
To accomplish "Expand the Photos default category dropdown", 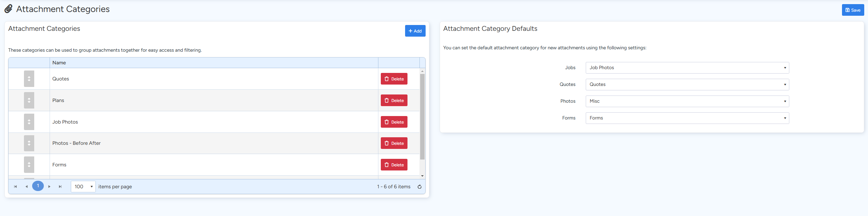I will (687, 101).
